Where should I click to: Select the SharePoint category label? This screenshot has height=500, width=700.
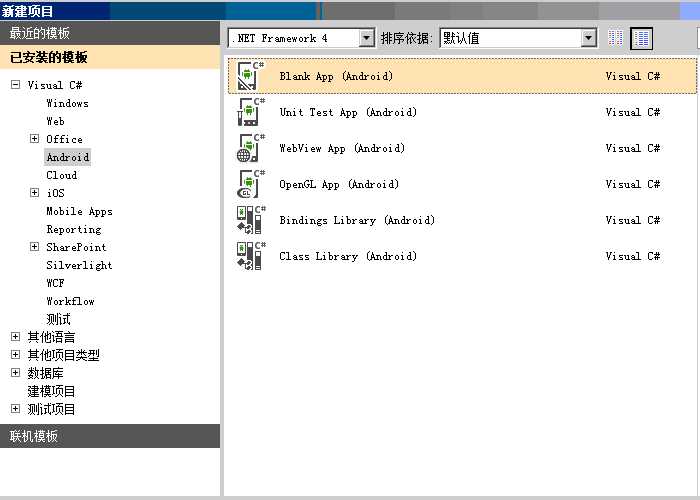point(76,247)
